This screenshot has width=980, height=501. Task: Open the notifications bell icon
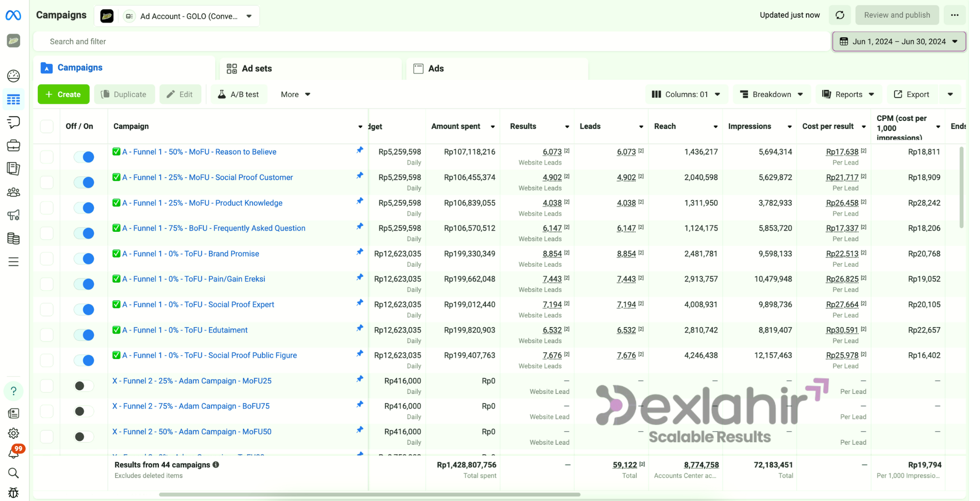click(x=13, y=453)
